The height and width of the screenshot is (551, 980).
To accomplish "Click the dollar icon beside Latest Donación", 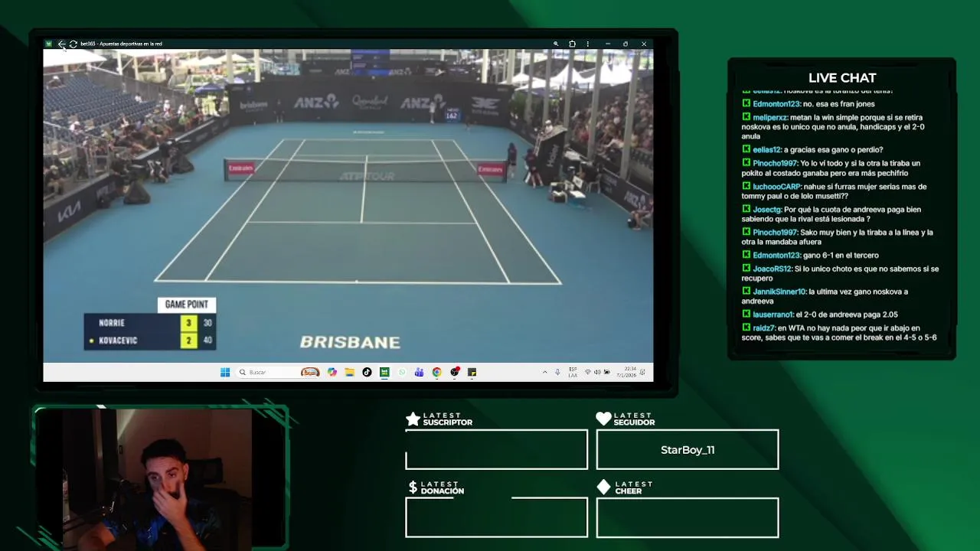I will click(413, 487).
